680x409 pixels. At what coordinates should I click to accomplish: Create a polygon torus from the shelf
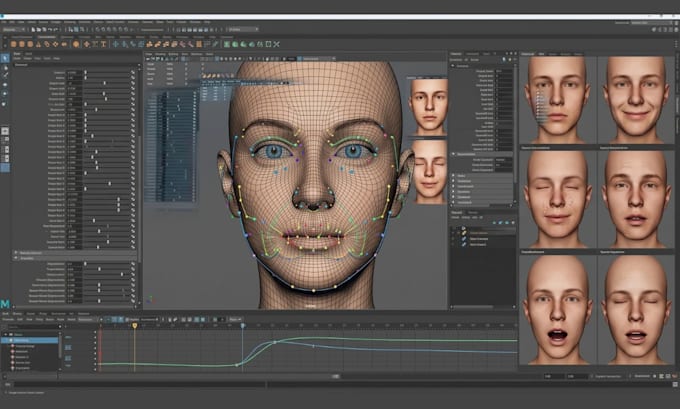click(x=47, y=44)
